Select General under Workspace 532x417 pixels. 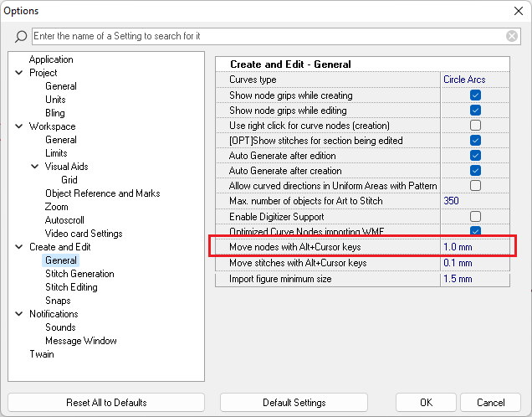click(61, 140)
